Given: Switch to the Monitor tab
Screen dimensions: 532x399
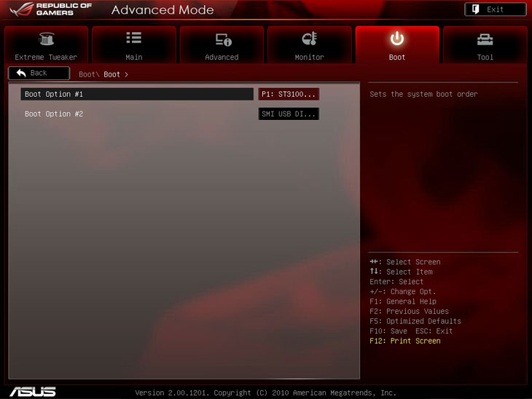Looking at the screenshot, I should pos(309,46).
